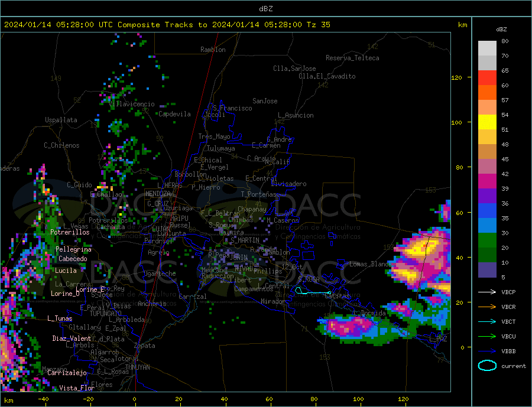Click the cyan VBCT arrow legend icon
532x407 pixels.
tap(487, 321)
